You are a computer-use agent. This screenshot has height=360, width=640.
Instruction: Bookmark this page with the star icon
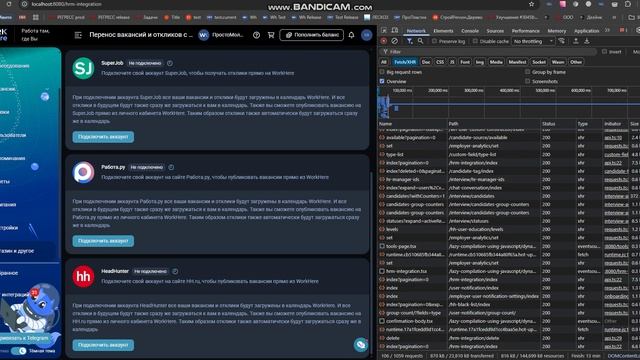pyautogui.click(x=531, y=4)
